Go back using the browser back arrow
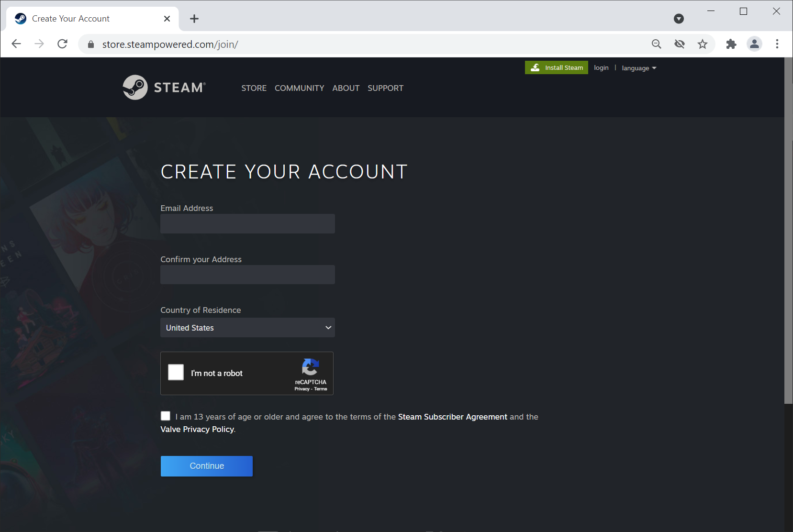 [x=16, y=44]
